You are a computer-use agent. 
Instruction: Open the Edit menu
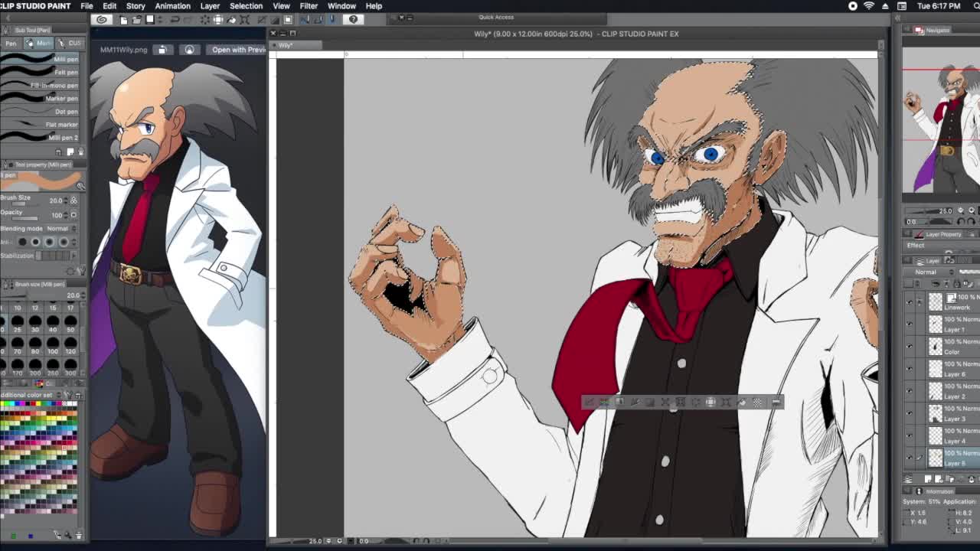point(109,6)
